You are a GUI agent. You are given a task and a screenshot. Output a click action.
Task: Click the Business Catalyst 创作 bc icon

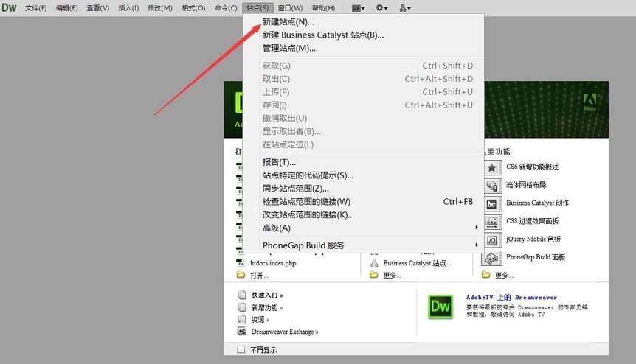click(491, 203)
